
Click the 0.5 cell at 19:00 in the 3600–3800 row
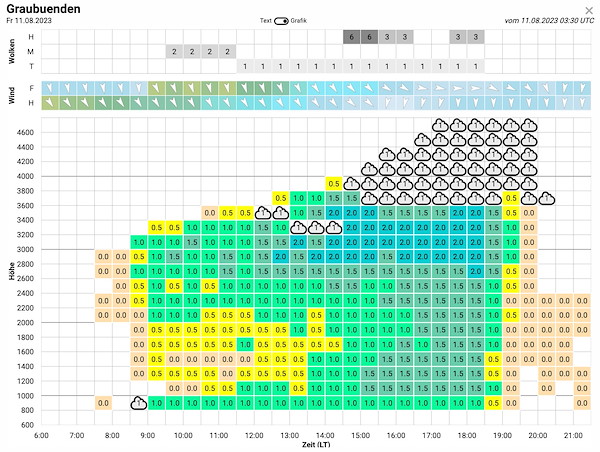click(x=511, y=198)
